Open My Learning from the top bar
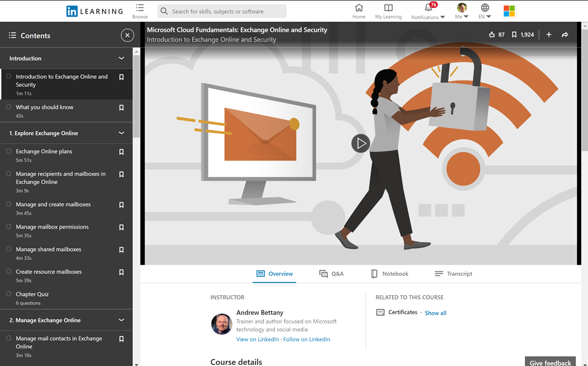 (388, 11)
